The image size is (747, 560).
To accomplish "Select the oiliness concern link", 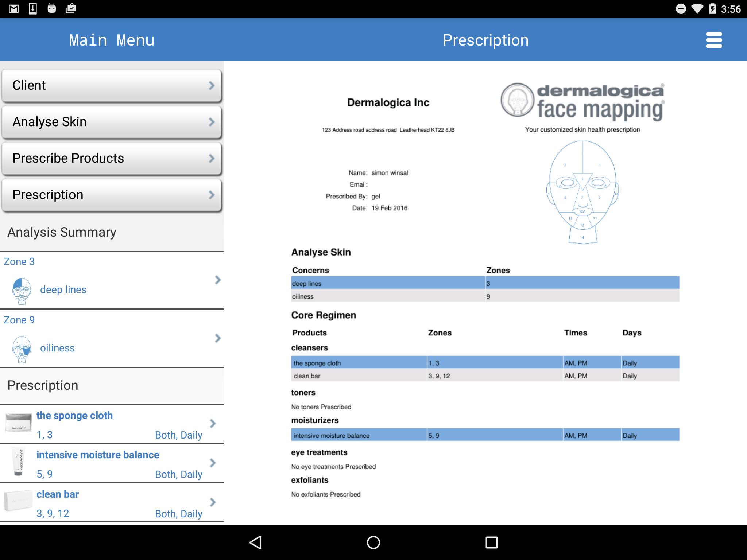I will [57, 348].
